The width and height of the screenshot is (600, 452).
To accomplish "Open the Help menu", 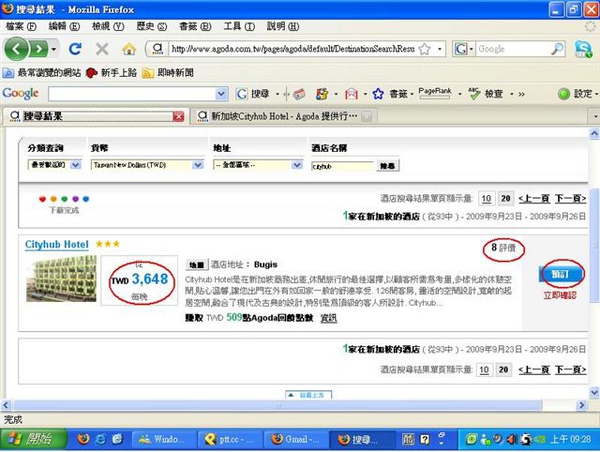I will pos(283,26).
